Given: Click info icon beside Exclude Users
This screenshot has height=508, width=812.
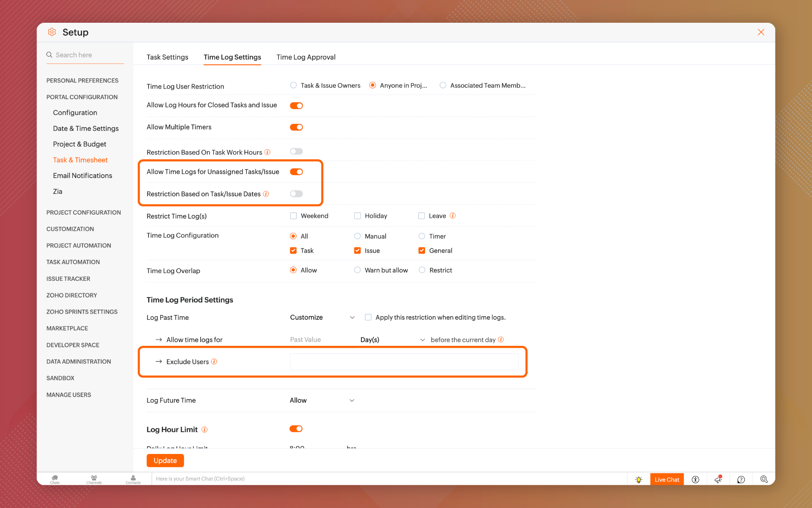Looking at the screenshot, I should tap(214, 362).
